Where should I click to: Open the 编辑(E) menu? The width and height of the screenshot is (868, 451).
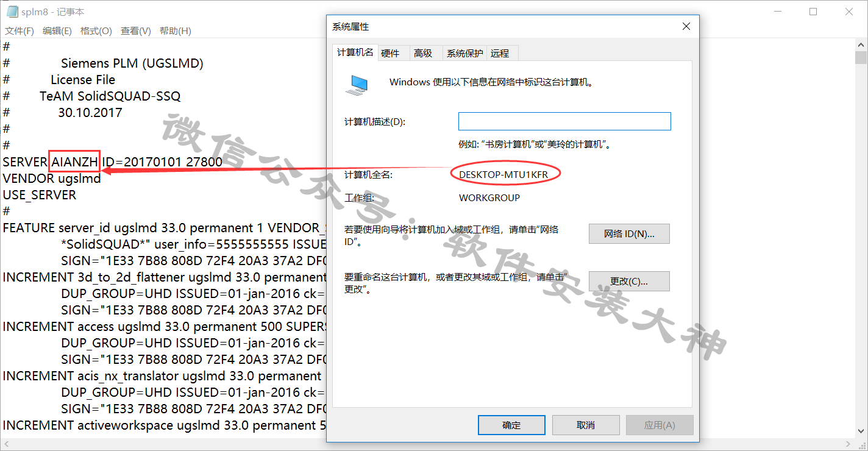pyautogui.click(x=57, y=30)
